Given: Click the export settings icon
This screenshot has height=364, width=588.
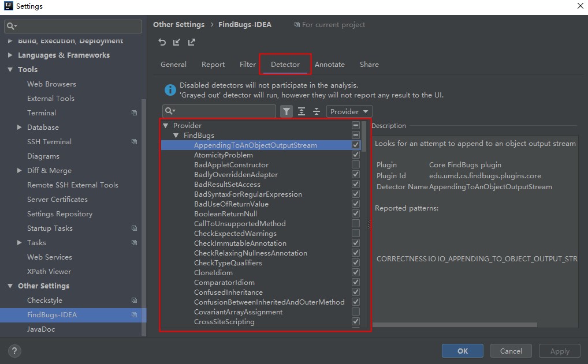Looking at the screenshot, I should [192, 42].
